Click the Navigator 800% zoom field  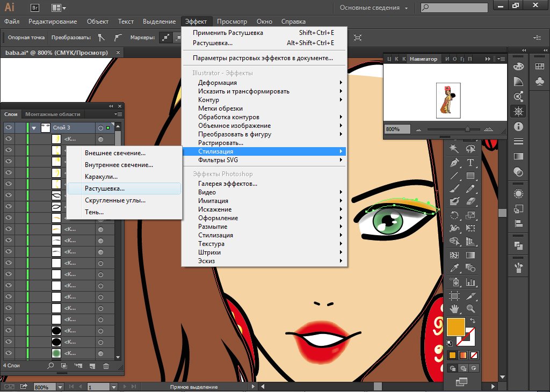click(x=397, y=129)
